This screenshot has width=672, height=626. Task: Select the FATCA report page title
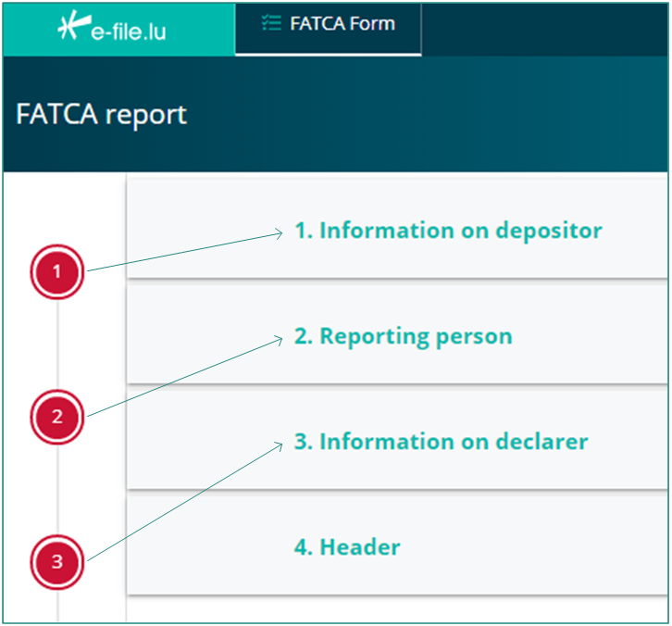[x=102, y=115]
